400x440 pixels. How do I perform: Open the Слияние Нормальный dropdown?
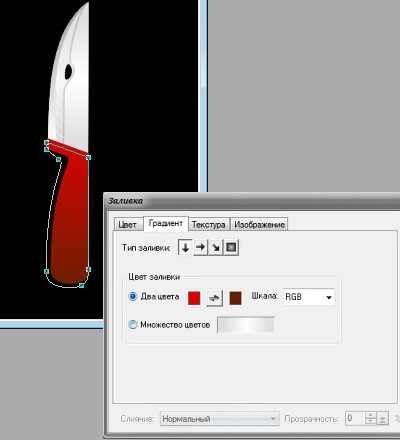(x=219, y=419)
